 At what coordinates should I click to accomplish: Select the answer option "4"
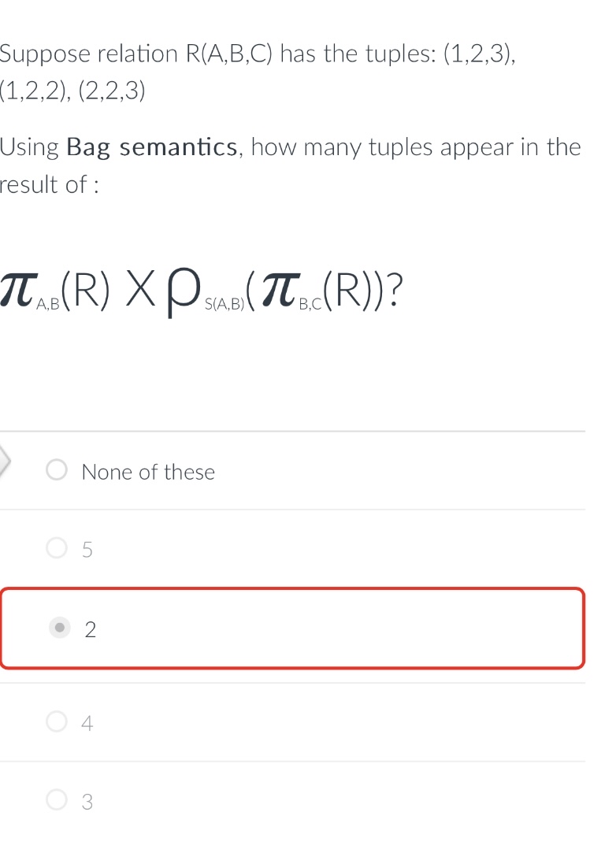[56, 721]
